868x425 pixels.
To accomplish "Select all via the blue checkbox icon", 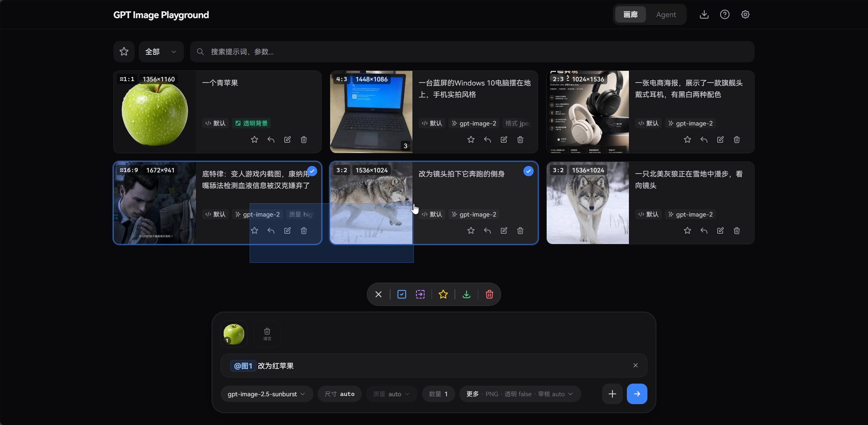I will tap(402, 294).
